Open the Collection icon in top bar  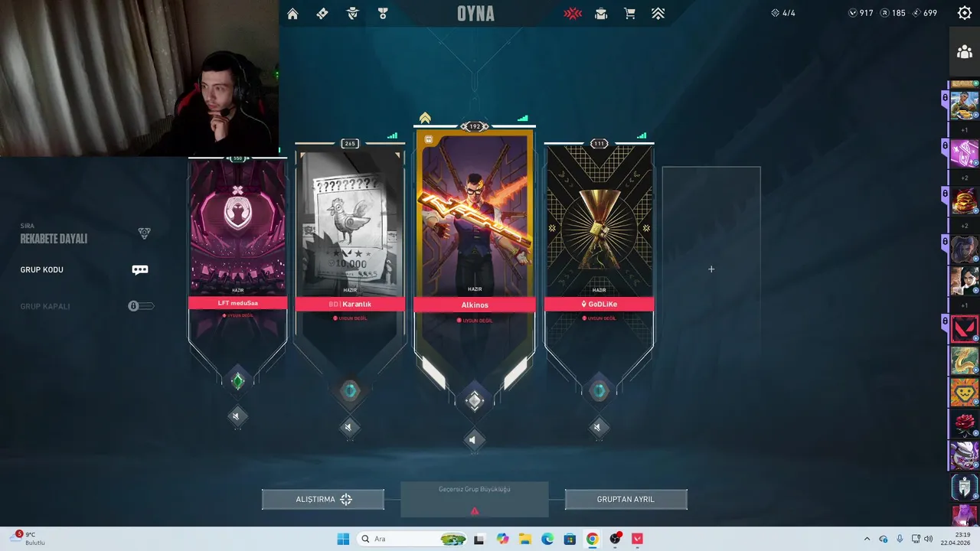(601, 13)
